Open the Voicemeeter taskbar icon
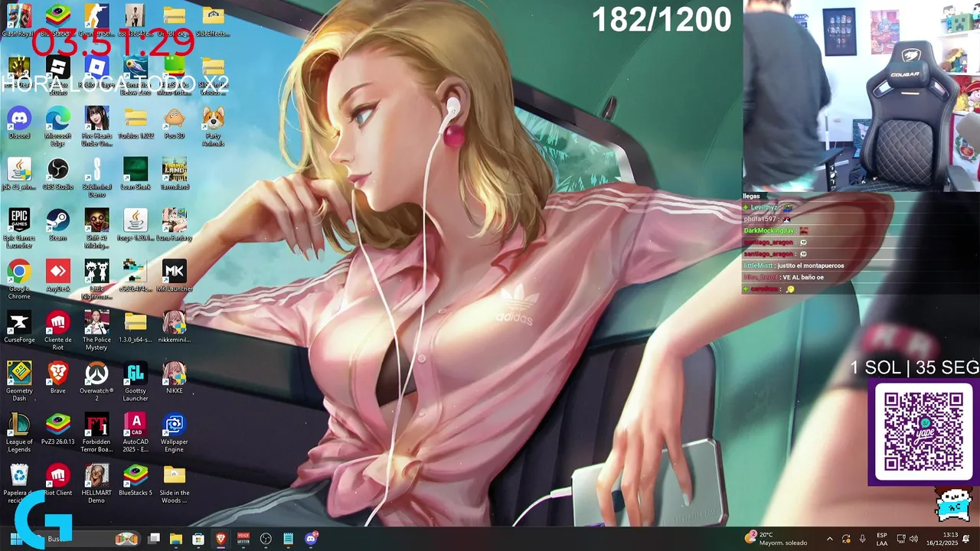Viewport: 980px width, 551px height. pyautogui.click(x=243, y=539)
